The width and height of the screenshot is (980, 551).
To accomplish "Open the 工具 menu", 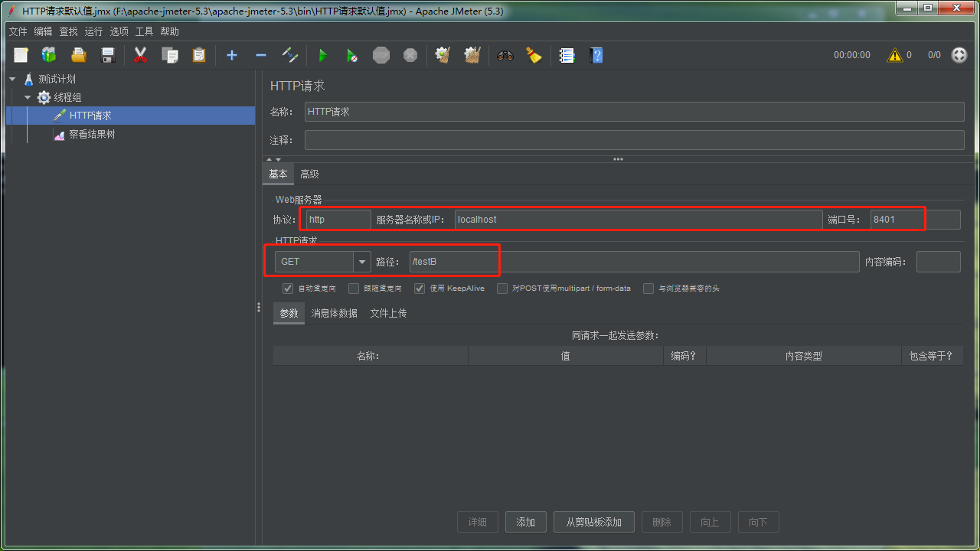I will point(145,31).
